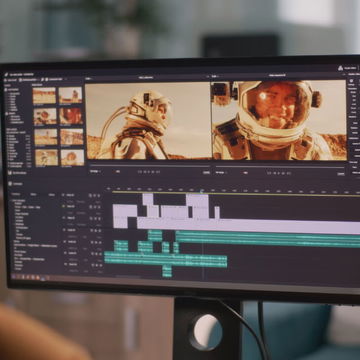Jump to last frame in program viewer transport
This screenshot has width=360, height=360.
(x=289, y=174)
